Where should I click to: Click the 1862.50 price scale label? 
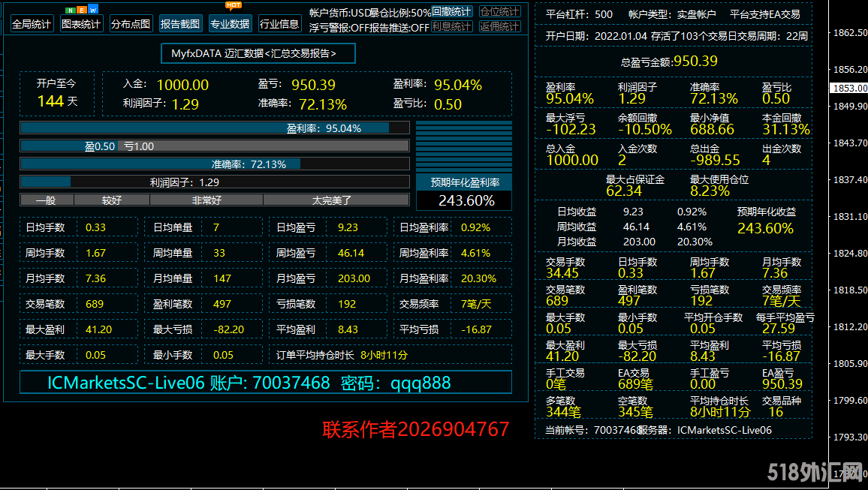pyautogui.click(x=850, y=32)
